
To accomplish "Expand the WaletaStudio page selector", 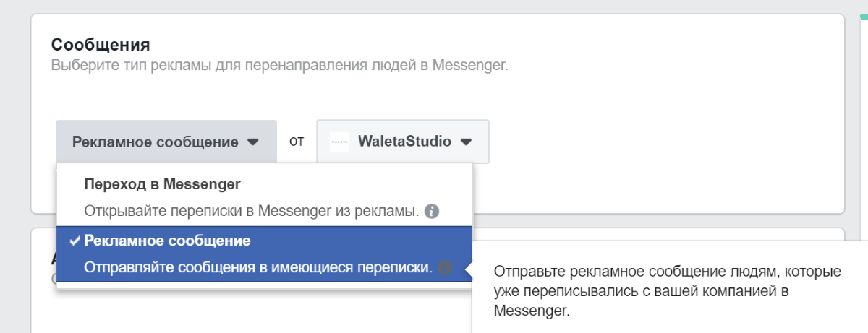I will tap(402, 142).
